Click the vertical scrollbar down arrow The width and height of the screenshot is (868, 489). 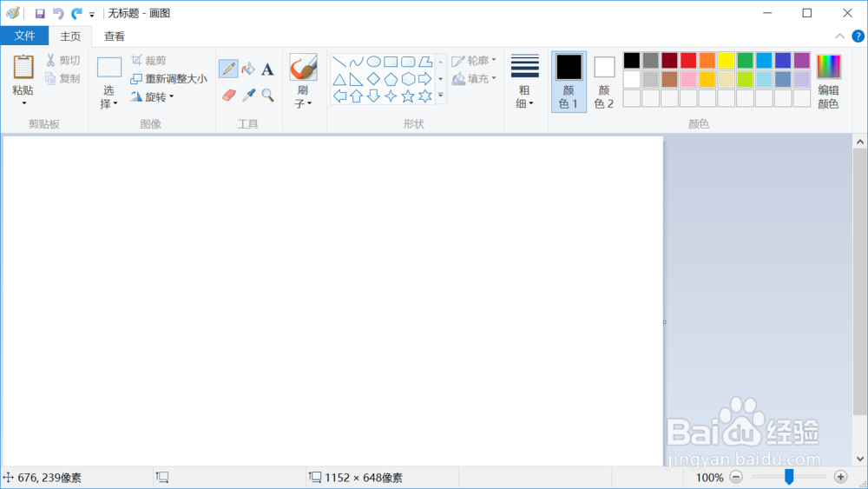click(859, 459)
